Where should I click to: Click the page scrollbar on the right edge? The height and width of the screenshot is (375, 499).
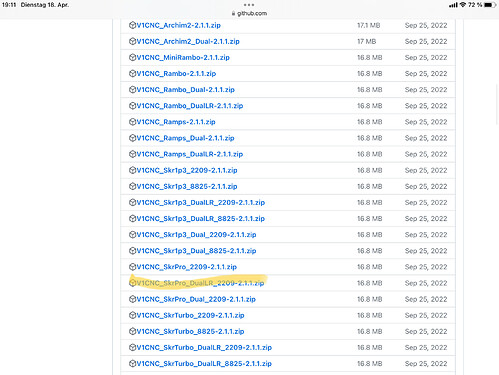[497, 104]
